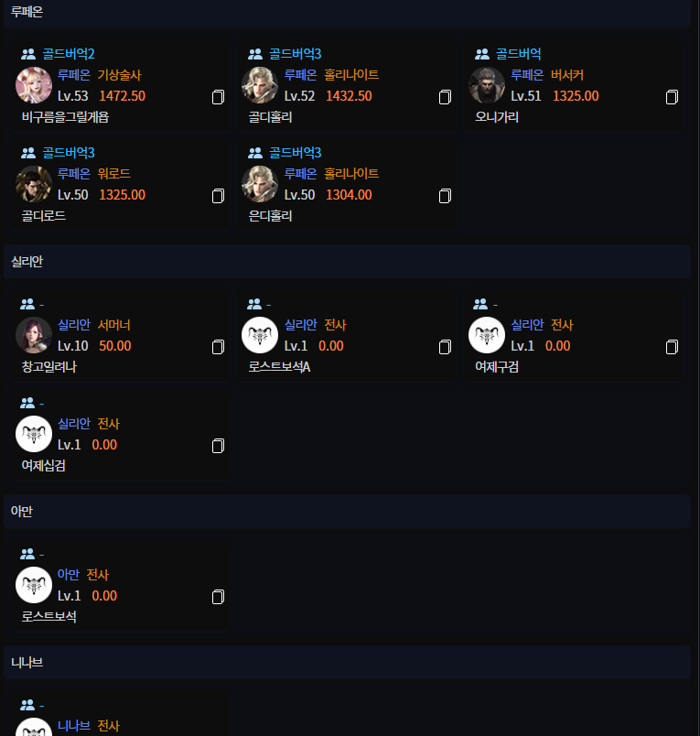700x736 pixels.
Task: Select the 아만 server section header
Action: pyautogui.click(x=347, y=511)
